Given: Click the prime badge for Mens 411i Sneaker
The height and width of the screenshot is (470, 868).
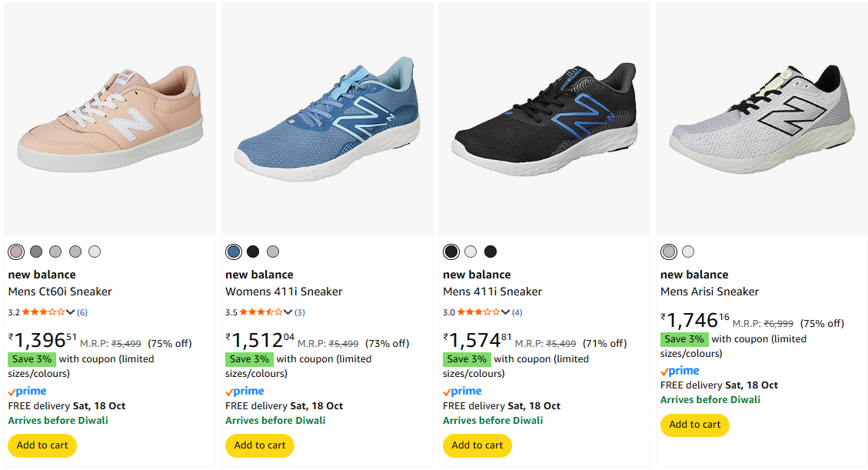Looking at the screenshot, I should click(462, 392).
